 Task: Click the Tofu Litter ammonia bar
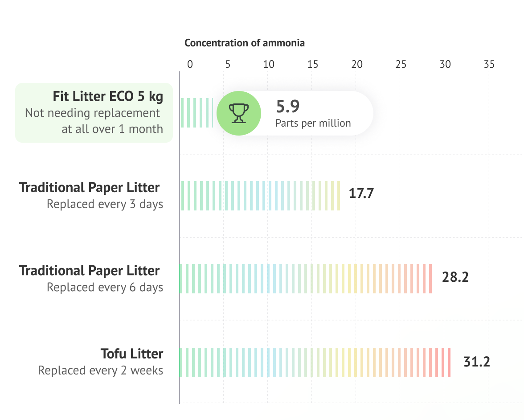click(315, 362)
